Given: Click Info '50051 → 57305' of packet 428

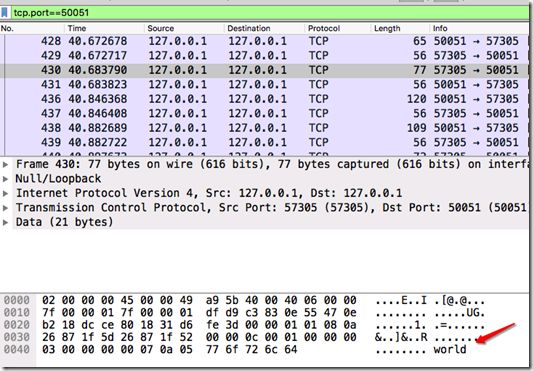Looking at the screenshot, I should [476, 41].
